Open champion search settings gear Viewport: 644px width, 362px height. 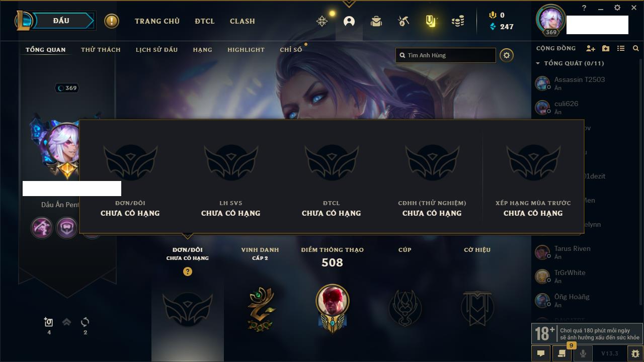click(507, 55)
